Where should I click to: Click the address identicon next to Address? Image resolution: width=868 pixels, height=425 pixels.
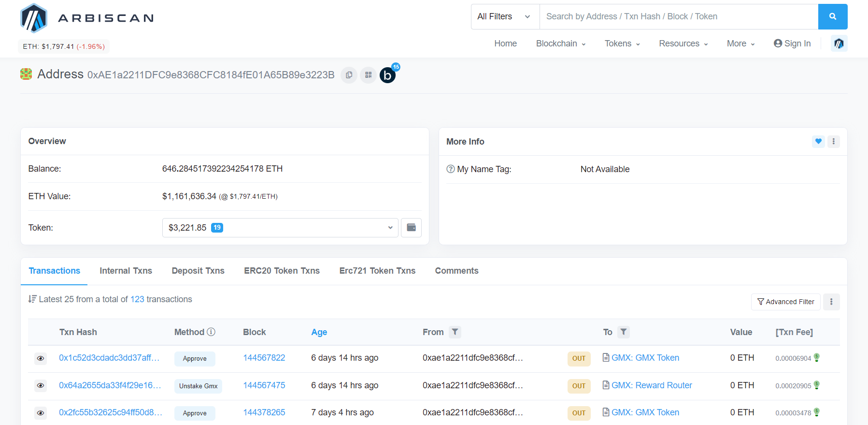coord(26,74)
